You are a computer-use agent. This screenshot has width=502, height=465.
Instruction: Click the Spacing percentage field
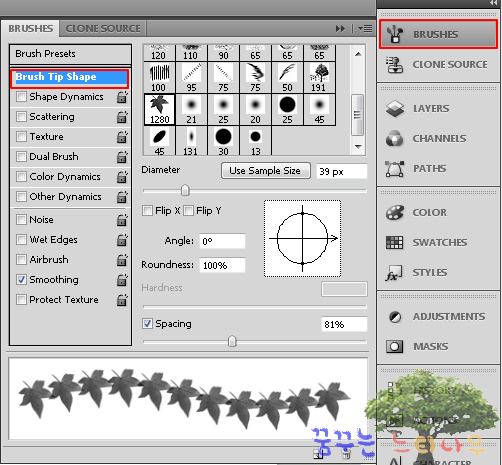[x=344, y=324]
